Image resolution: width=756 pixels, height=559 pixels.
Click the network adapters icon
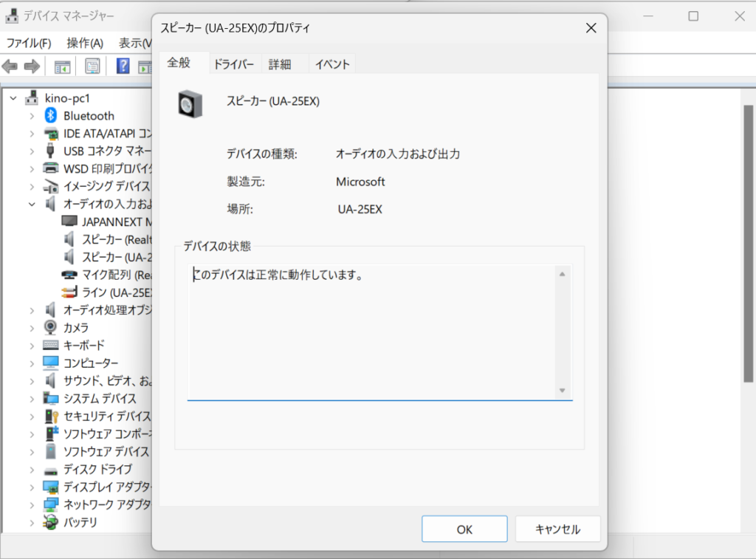coord(51,505)
